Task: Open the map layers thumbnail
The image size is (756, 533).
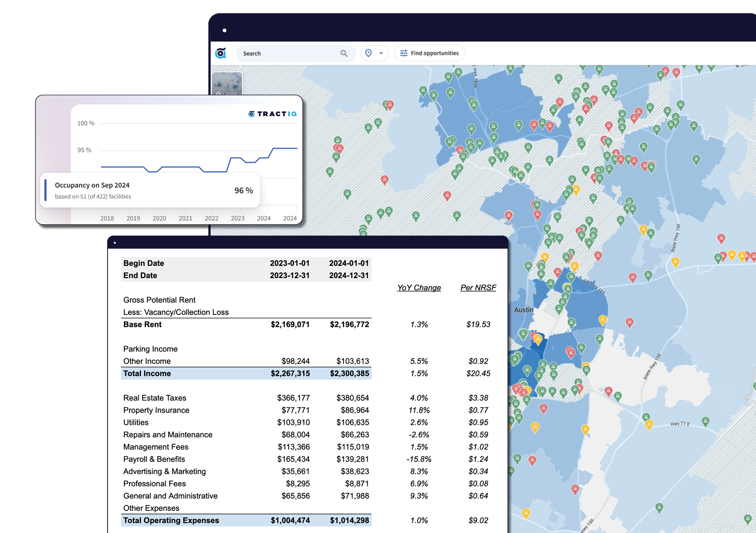Action: pos(227,84)
